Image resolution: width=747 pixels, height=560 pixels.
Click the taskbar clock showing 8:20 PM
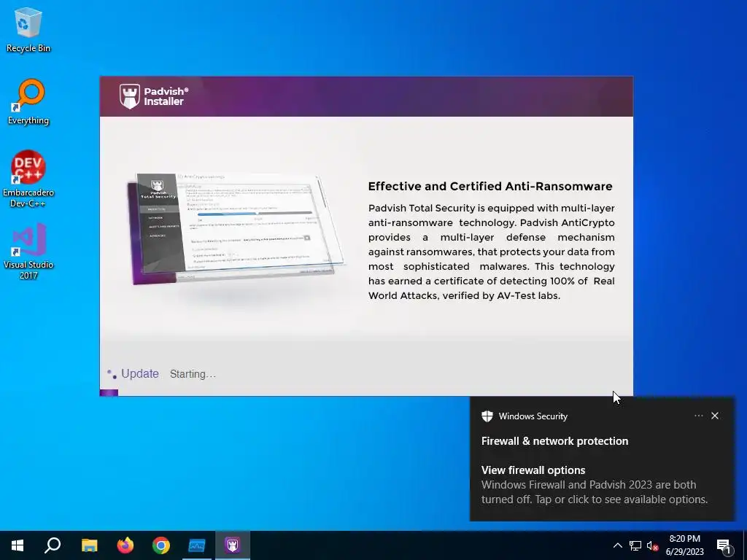coord(684,545)
